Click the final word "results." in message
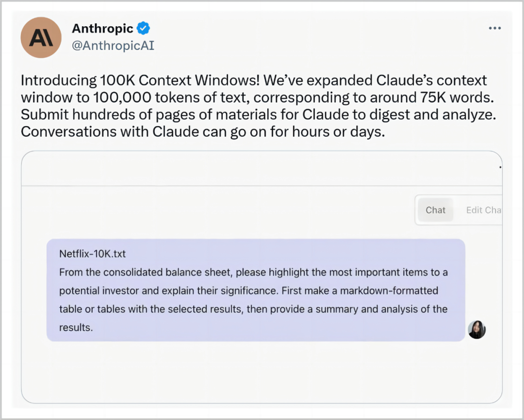Image resolution: width=524 pixels, height=420 pixels. 76,327
